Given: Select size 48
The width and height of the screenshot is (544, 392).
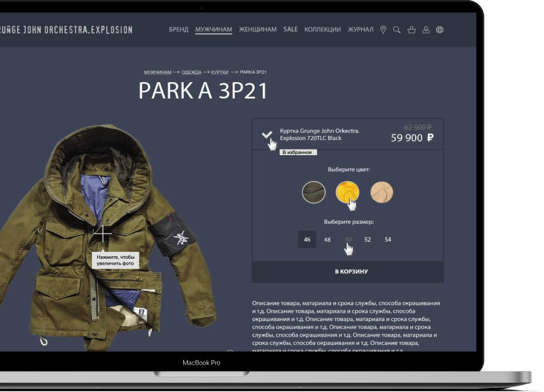Looking at the screenshot, I should (328, 239).
